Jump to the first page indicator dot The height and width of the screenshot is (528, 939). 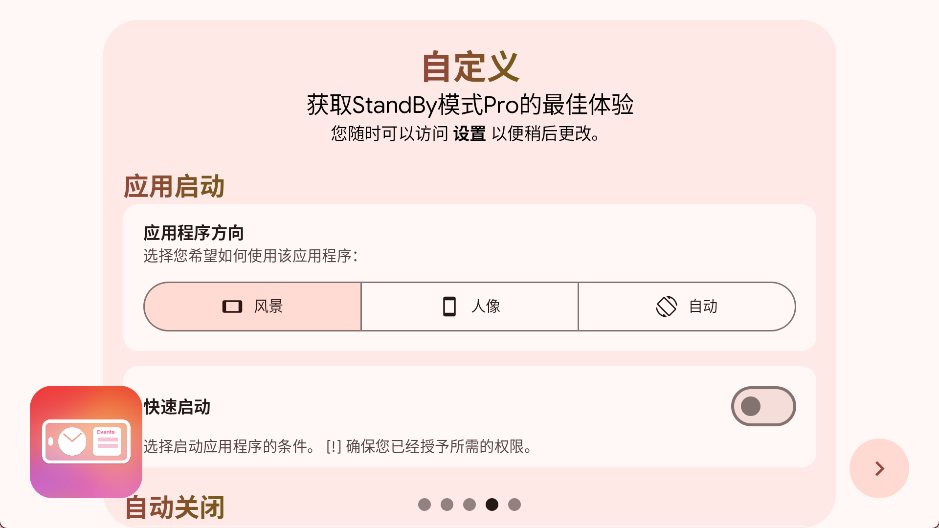point(425,505)
